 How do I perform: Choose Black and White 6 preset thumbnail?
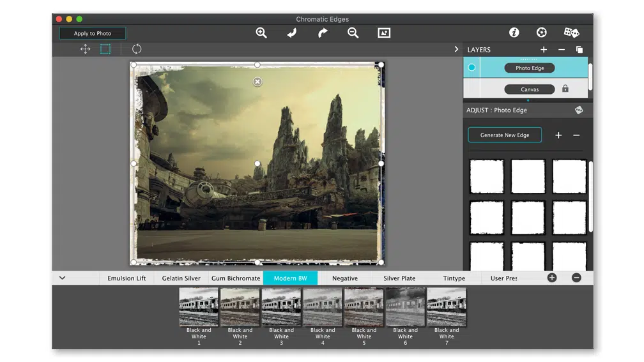405,307
